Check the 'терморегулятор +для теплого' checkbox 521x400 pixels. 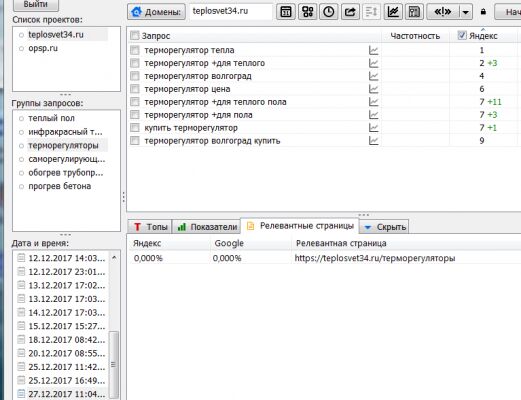click(x=134, y=63)
